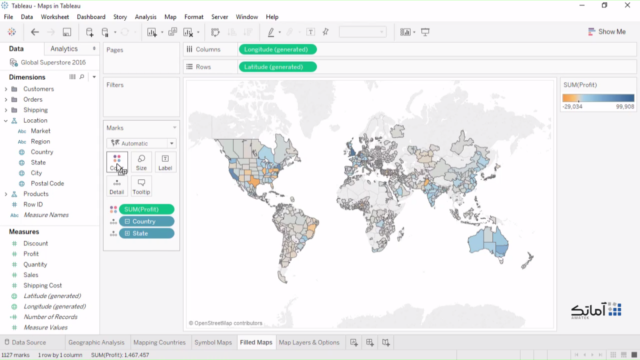Image resolution: width=640 pixels, height=360 pixels.
Task: Open the Dimensions pane dropdown arrow
Action: point(94,77)
